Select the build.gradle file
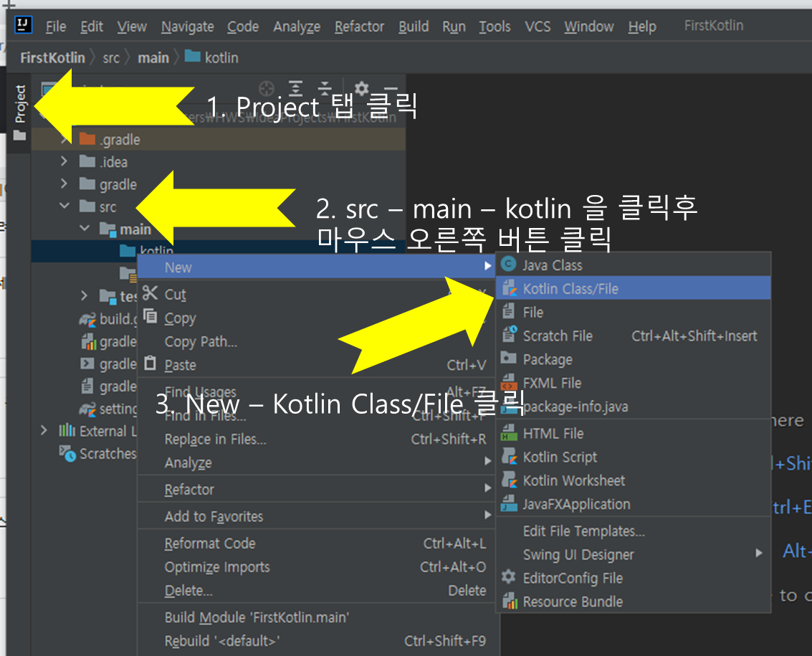This screenshot has width=812, height=656. click(x=108, y=319)
